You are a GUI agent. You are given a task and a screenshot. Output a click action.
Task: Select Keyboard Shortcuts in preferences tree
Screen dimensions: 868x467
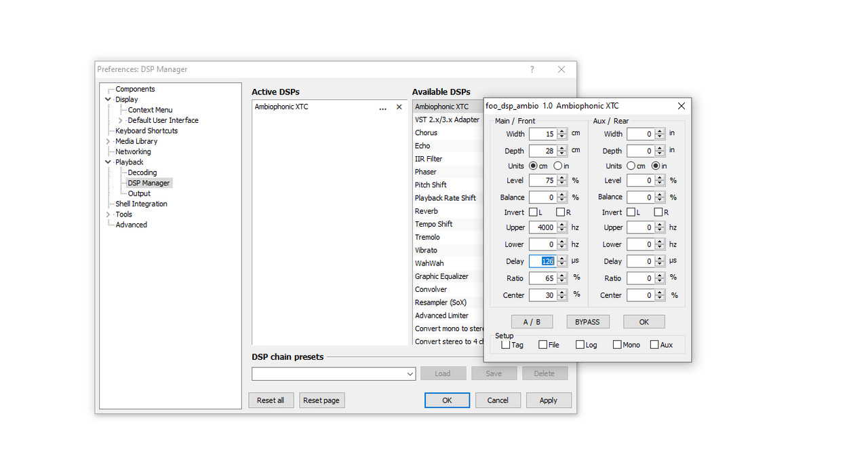click(x=146, y=131)
